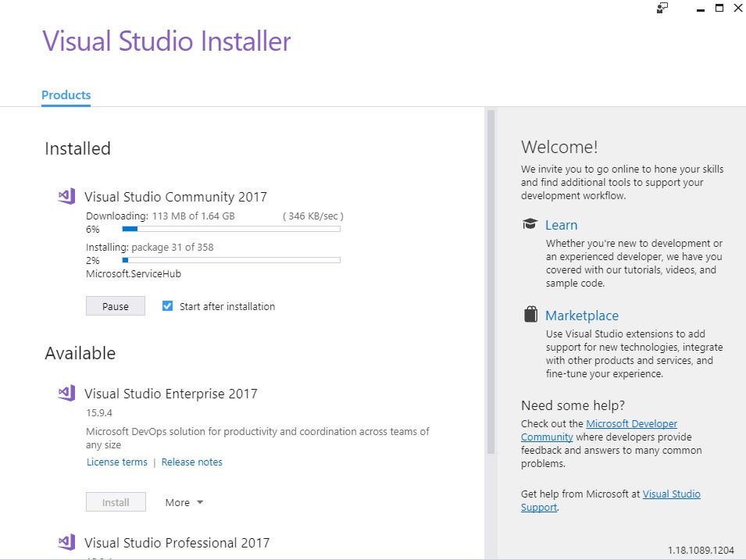This screenshot has height=560, width=746.
Task: View the Release notes for Enterprise 2017
Action: coord(191,462)
